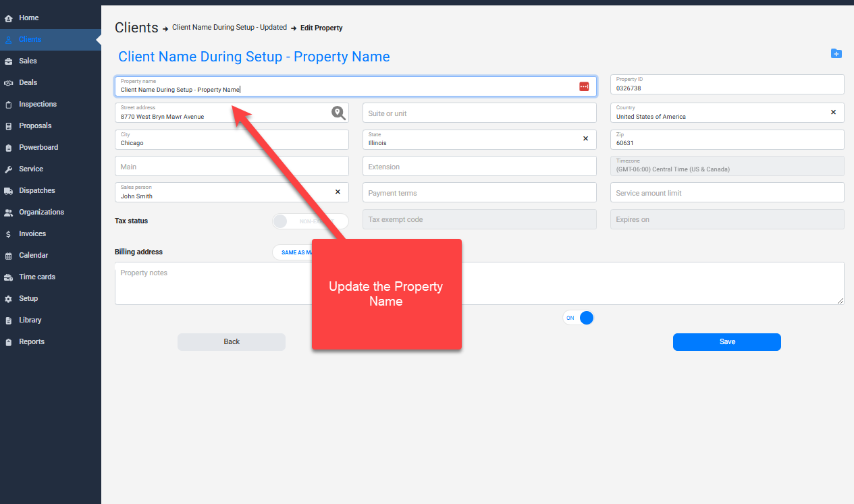This screenshot has width=854, height=504.
Task: Open the Country dropdown field
Action: [716, 113]
